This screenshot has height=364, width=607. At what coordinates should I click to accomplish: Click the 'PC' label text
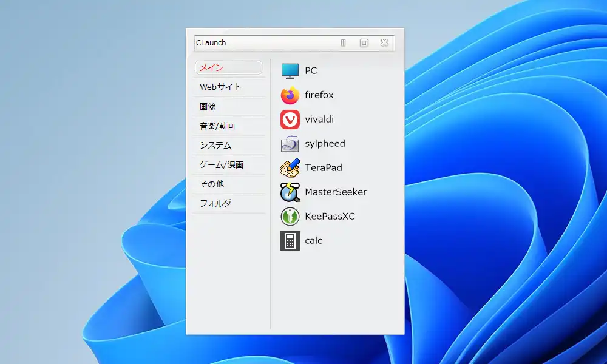(x=311, y=71)
